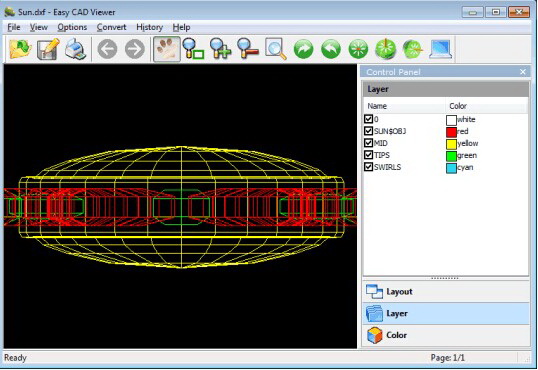Viewport: 538px width, 370px height.
Task: Switch to the Layout section
Action: [446, 292]
